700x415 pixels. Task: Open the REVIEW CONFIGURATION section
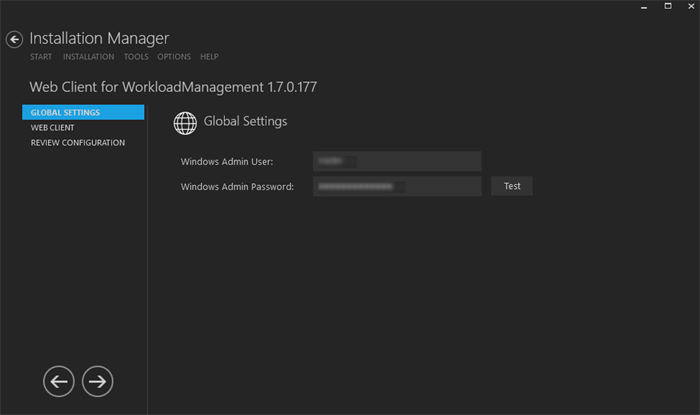tap(78, 143)
